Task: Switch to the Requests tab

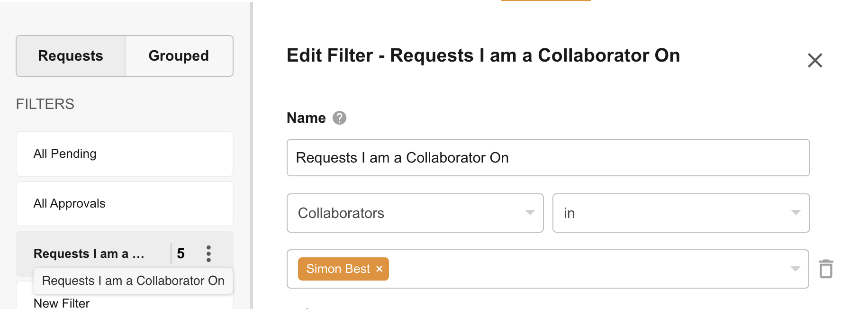Action: click(x=71, y=56)
